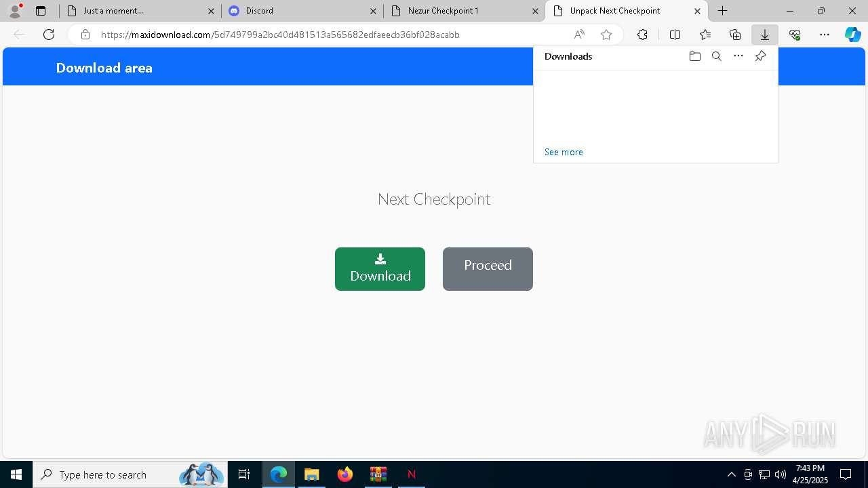
Task: Open browser Extensions icon
Action: pyautogui.click(x=642, y=35)
